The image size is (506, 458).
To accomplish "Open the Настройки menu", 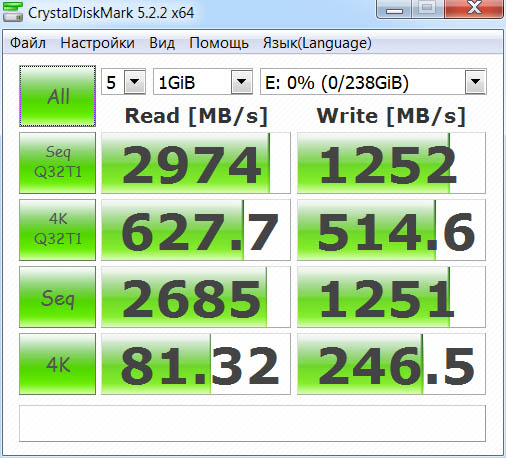I will [x=97, y=43].
